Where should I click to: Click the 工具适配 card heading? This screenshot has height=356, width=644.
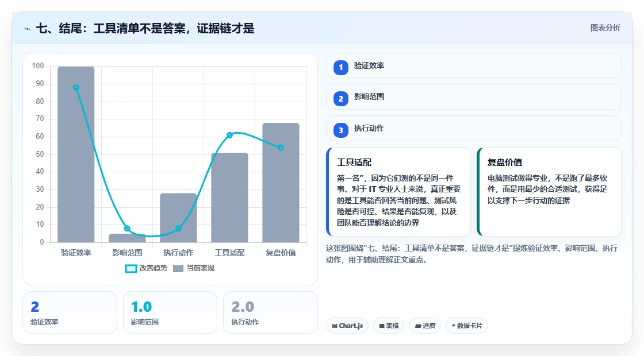354,162
